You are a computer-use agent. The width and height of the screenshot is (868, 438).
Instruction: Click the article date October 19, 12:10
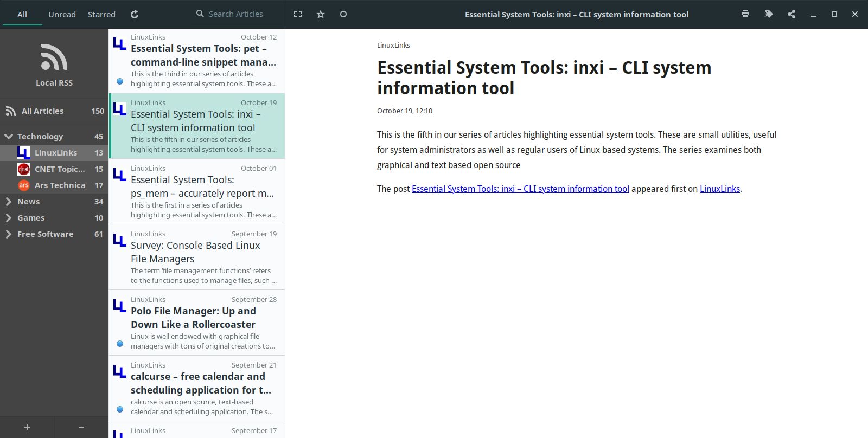[x=405, y=111]
